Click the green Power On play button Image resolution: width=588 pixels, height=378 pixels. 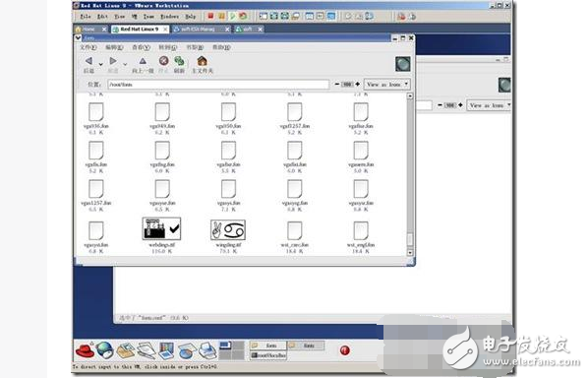click(x=232, y=16)
